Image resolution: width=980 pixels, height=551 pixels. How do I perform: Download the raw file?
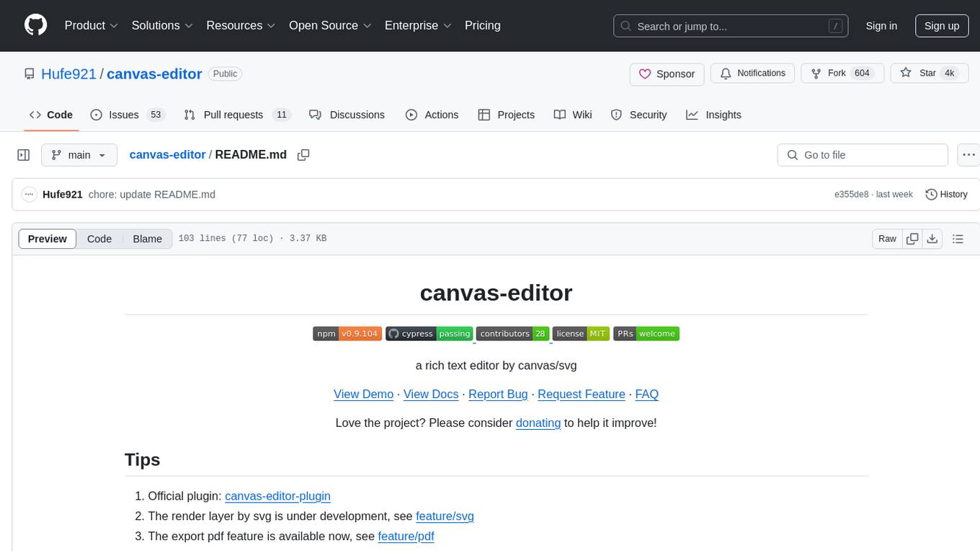point(932,239)
